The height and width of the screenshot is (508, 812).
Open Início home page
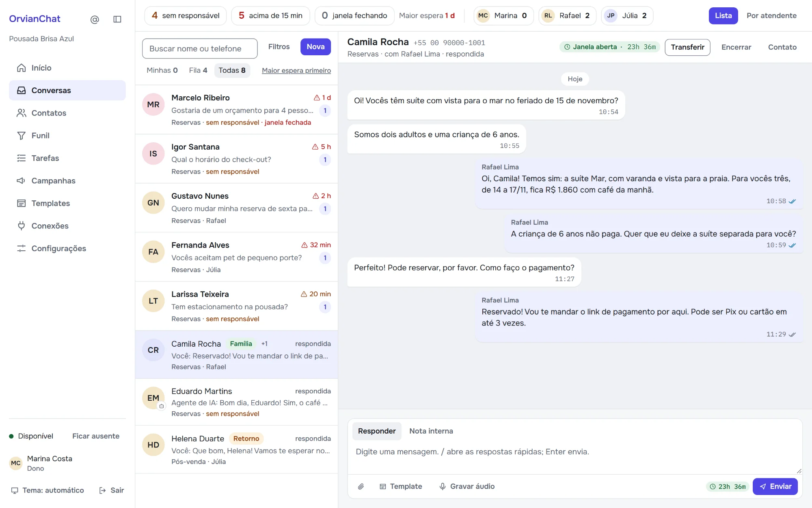coord(67,68)
